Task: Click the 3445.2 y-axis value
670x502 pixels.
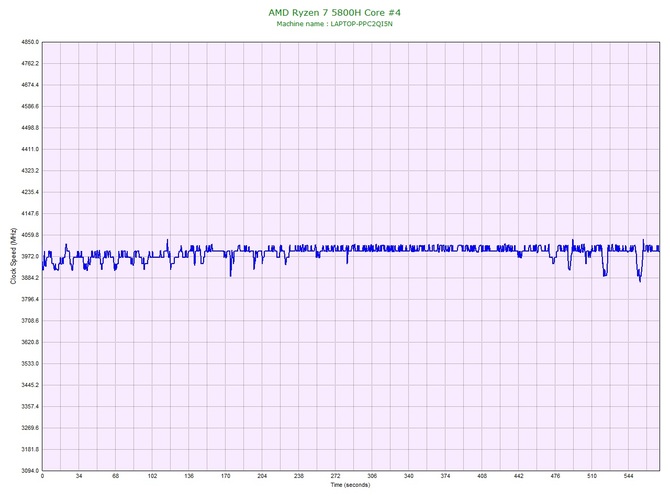Action: (30, 385)
